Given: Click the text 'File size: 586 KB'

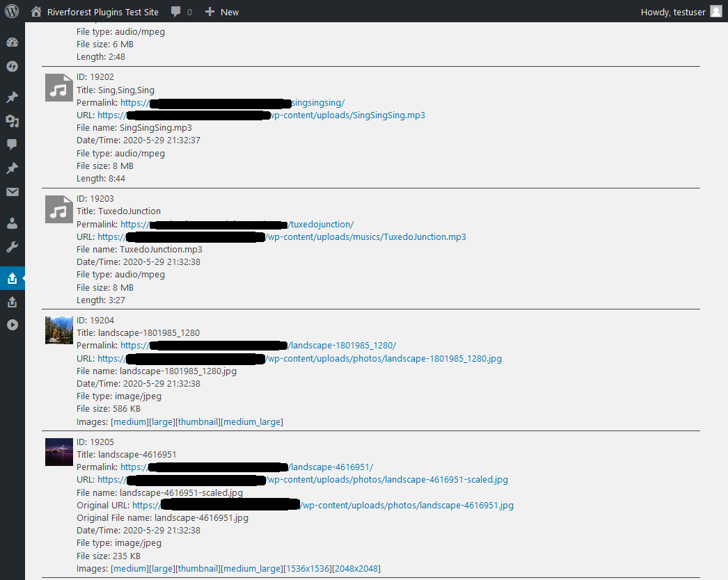Looking at the screenshot, I should click(109, 409).
